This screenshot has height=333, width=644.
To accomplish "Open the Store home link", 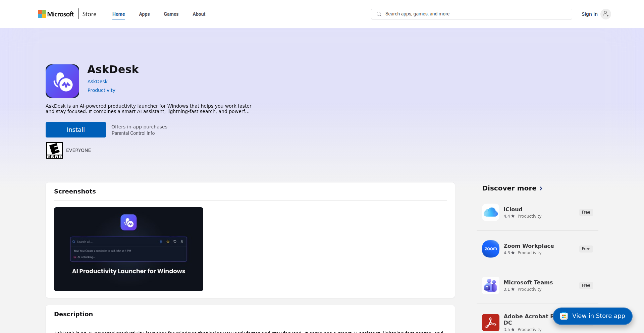I will coord(89,14).
